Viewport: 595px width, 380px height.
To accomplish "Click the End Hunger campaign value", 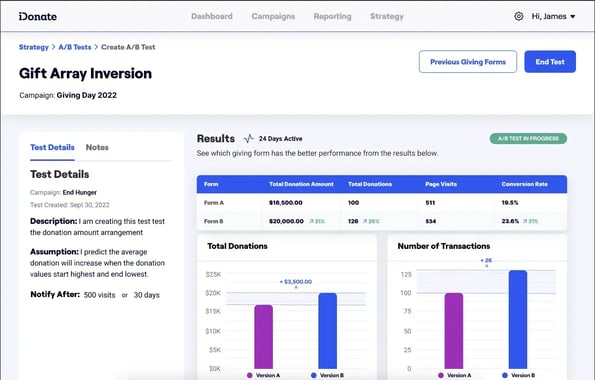I will (80, 192).
